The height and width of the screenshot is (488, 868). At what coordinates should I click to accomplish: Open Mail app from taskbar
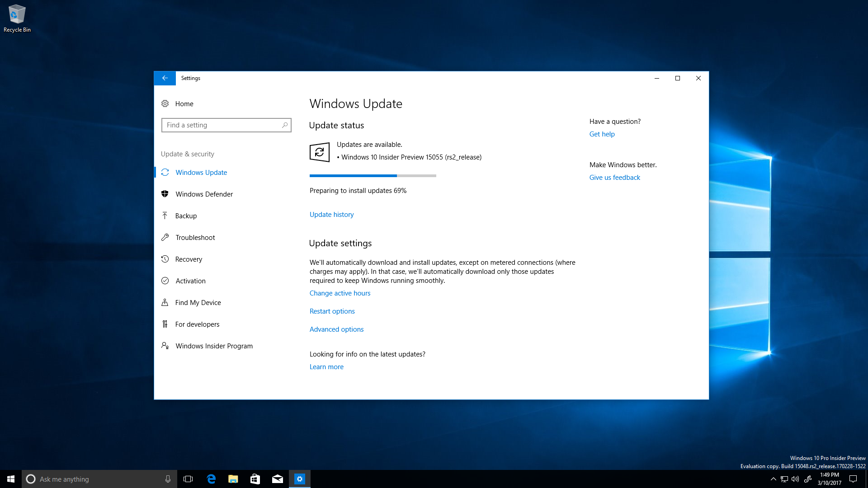click(x=278, y=479)
